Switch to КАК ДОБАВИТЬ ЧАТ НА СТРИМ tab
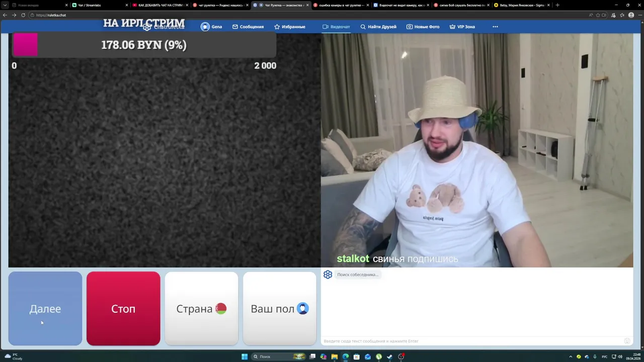This screenshot has width=644, height=362. click(x=160, y=5)
